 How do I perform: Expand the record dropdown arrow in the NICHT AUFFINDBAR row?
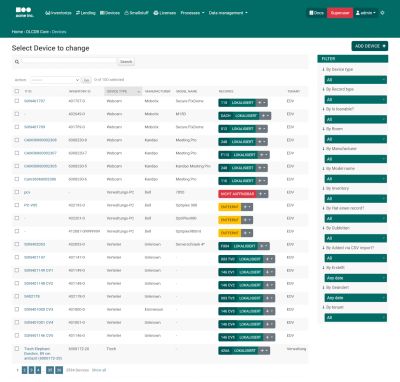[x=265, y=194]
